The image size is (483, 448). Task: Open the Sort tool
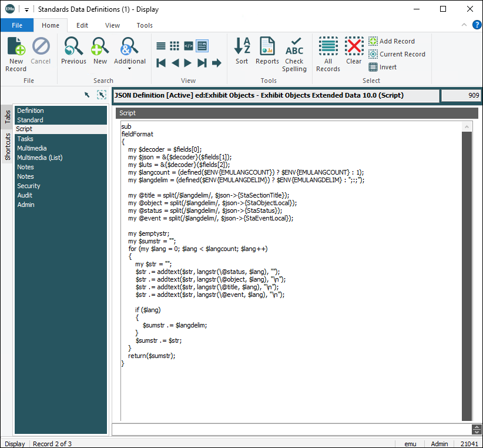click(241, 51)
